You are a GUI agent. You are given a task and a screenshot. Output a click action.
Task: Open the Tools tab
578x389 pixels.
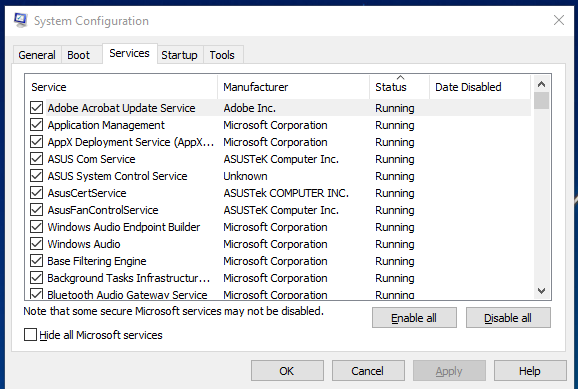pyautogui.click(x=222, y=55)
